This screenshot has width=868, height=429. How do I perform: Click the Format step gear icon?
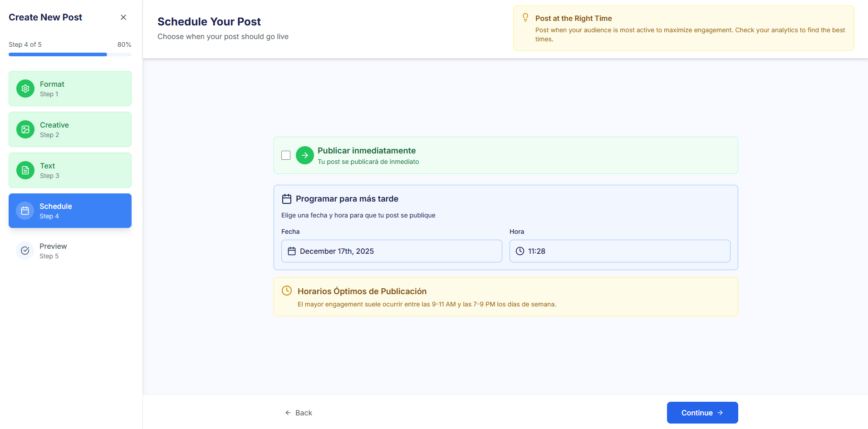click(x=25, y=89)
